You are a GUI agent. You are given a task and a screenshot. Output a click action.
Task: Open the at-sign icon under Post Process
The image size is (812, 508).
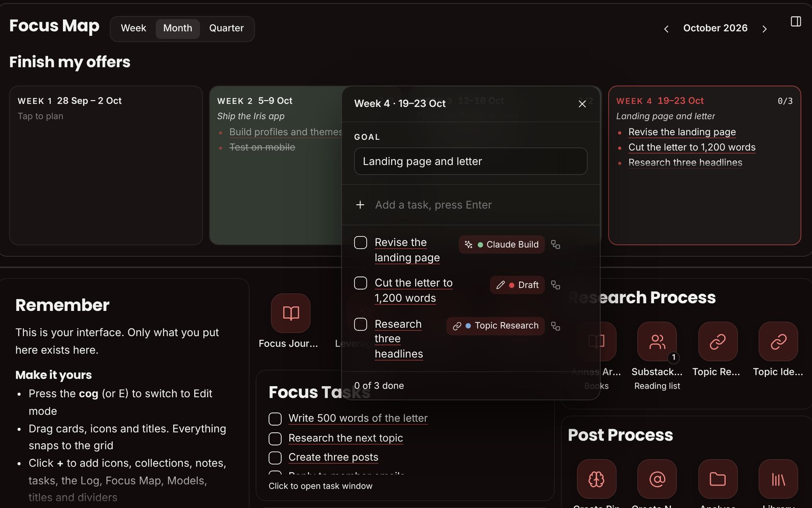pos(657,479)
